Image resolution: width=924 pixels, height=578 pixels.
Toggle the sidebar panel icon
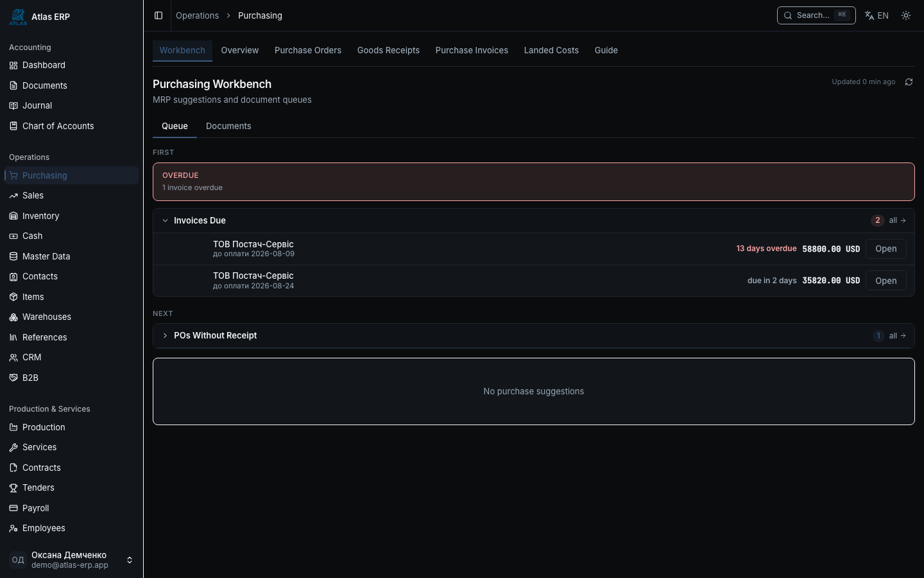158,15
